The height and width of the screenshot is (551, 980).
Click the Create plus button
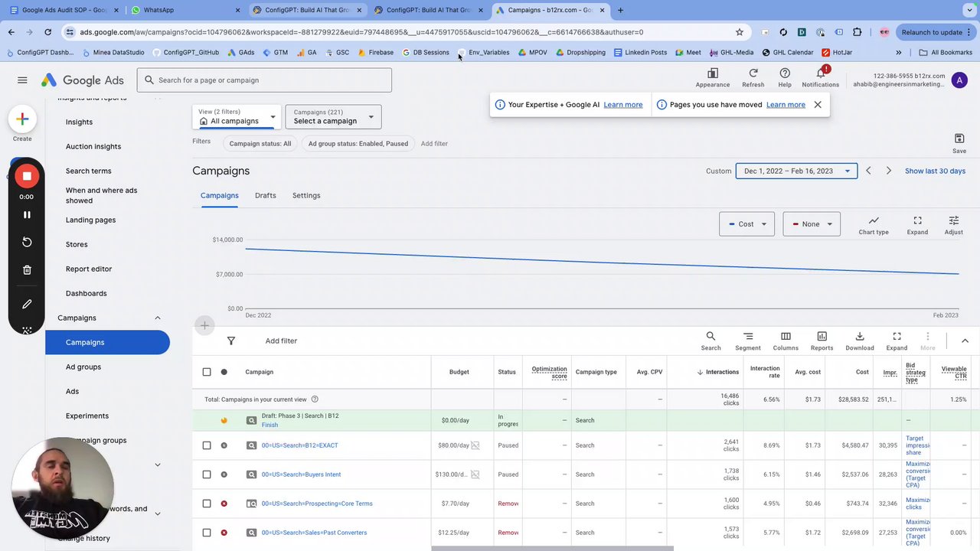[22, 119]
